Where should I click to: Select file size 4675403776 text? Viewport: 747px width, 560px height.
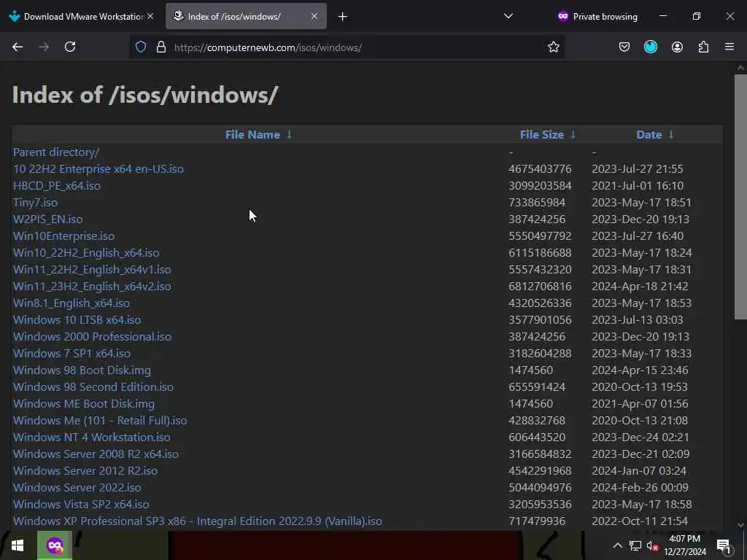540,169
